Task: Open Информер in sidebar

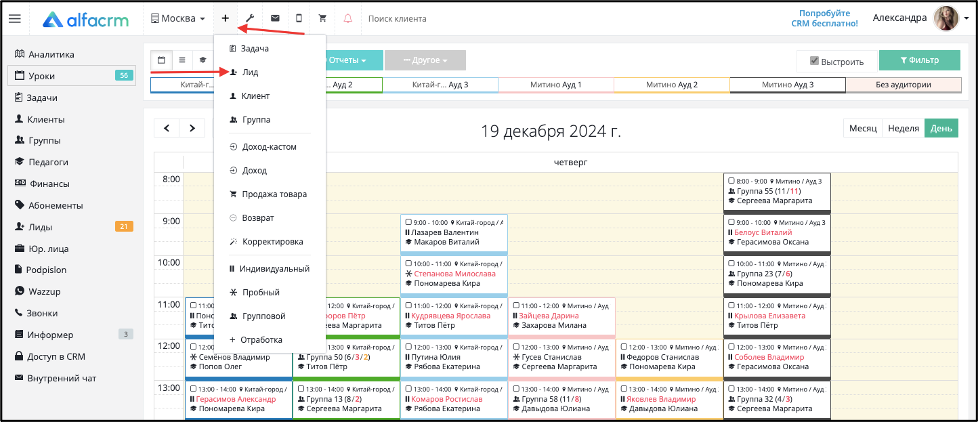Action: coord(44,335)
